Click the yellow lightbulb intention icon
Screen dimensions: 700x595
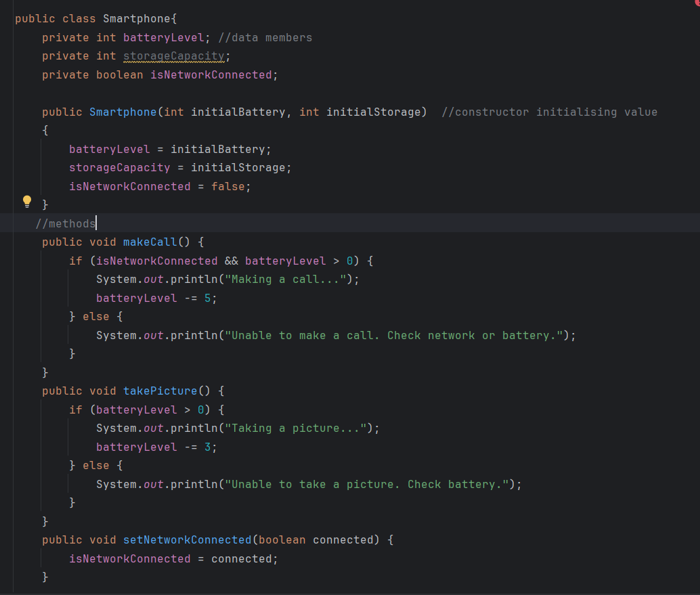[27, 200]
